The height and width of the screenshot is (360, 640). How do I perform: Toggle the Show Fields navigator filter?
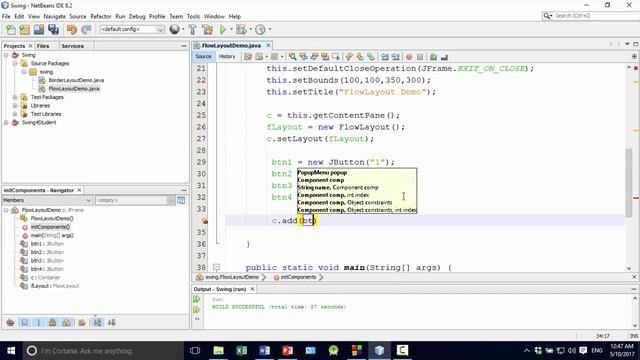pyautogui.click(x=24, y=322)
